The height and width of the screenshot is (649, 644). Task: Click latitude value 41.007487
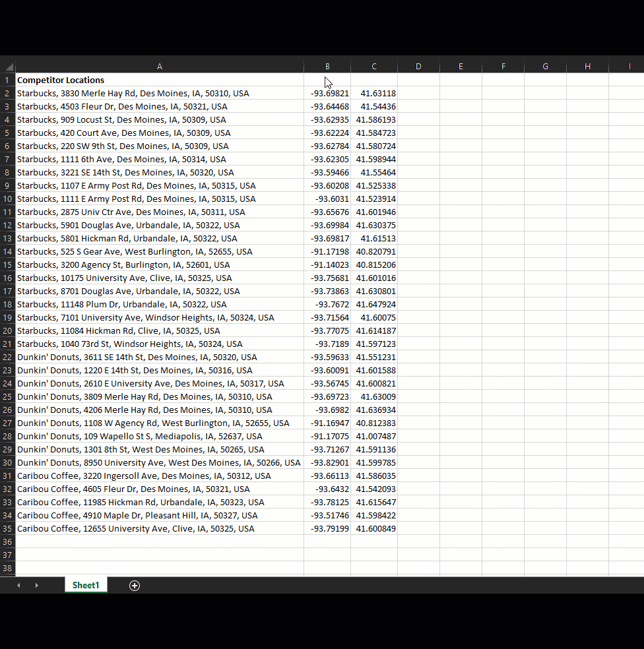pyautogui.click(x=374, y=436)
